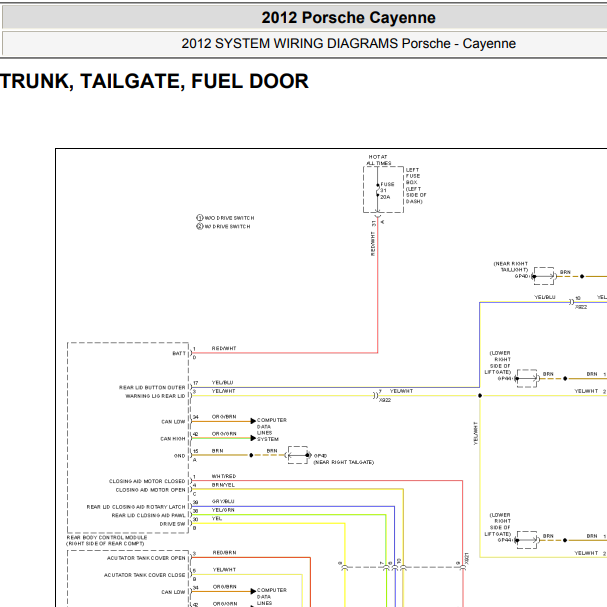Click the Trunk, Tailgate, Fuel Door heading
This screenshot has width=607, height=607.
point(154,81)
